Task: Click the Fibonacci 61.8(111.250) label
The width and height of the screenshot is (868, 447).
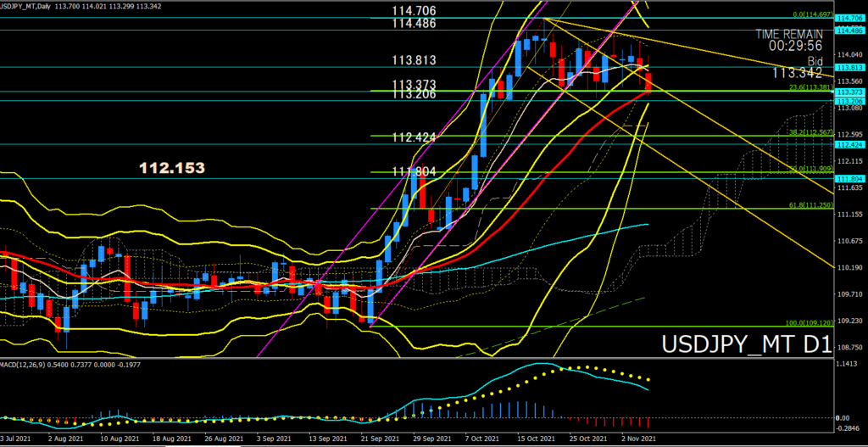Action: pyautogui.click(x=811, y=205)
